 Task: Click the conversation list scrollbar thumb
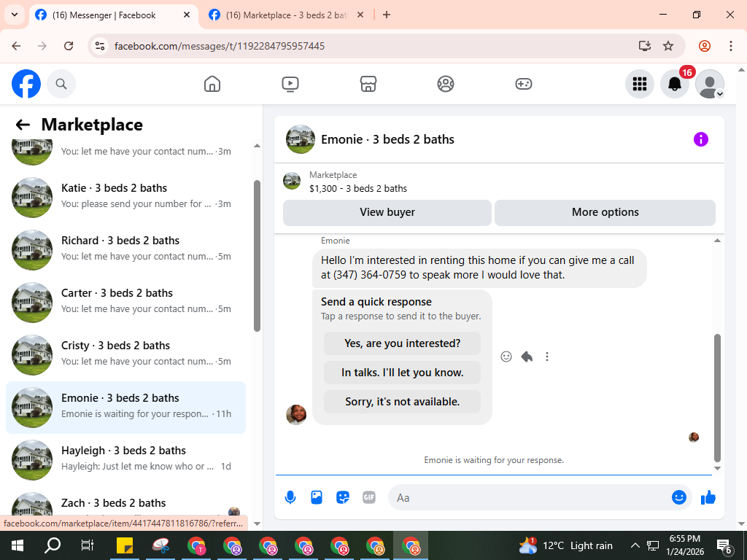pos(258,256)
